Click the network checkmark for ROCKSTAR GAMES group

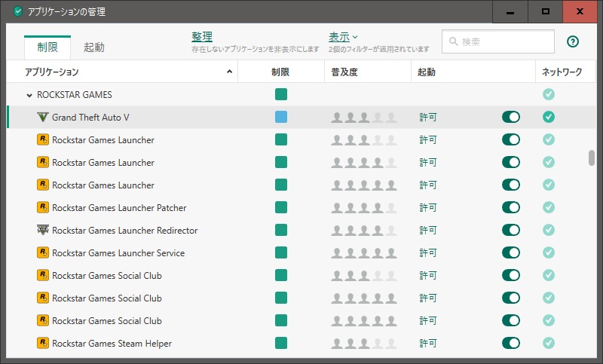(549, 94)
